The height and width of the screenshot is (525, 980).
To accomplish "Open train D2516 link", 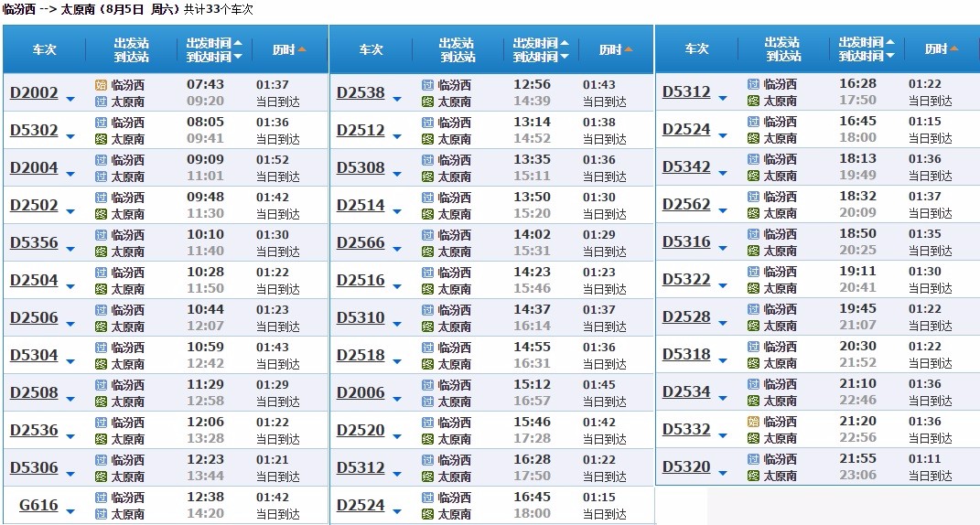I will tap(361, 280).
